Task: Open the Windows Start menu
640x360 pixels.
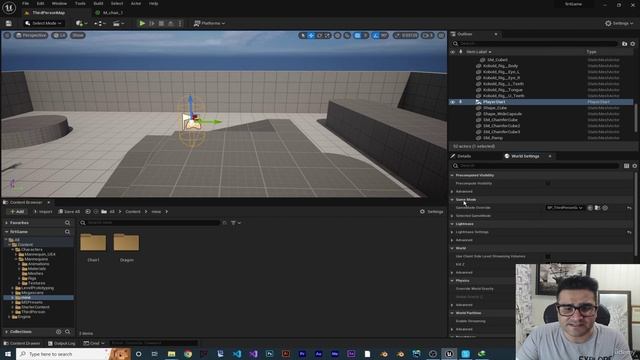Action: 8,354
